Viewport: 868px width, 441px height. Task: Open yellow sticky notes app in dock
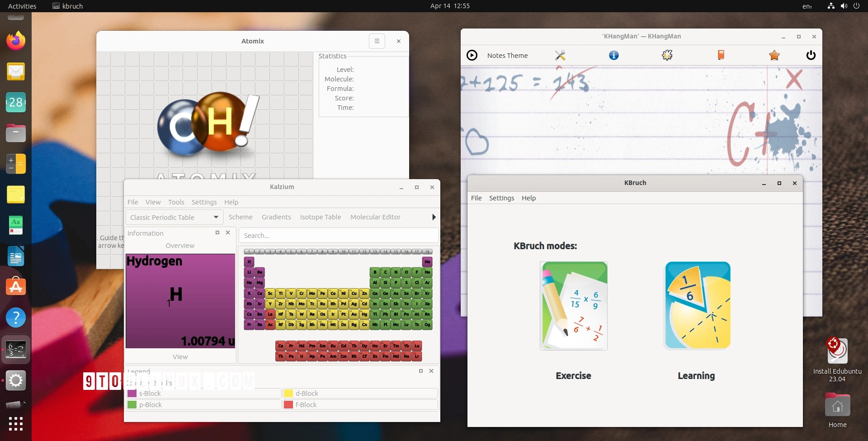click(16, 194)
